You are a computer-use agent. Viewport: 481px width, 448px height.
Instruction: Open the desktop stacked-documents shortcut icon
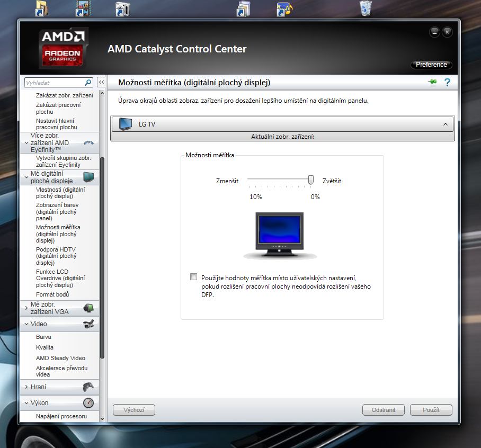pos(244,8)
